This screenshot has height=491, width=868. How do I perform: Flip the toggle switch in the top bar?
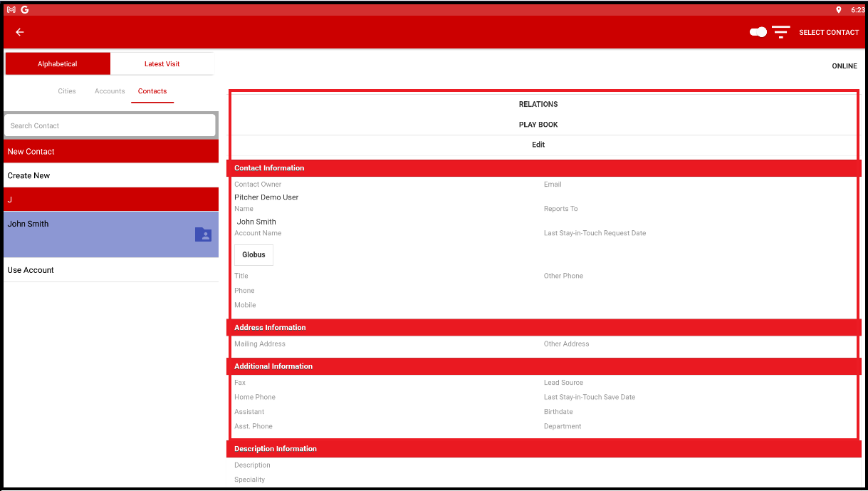click(757, 32)
